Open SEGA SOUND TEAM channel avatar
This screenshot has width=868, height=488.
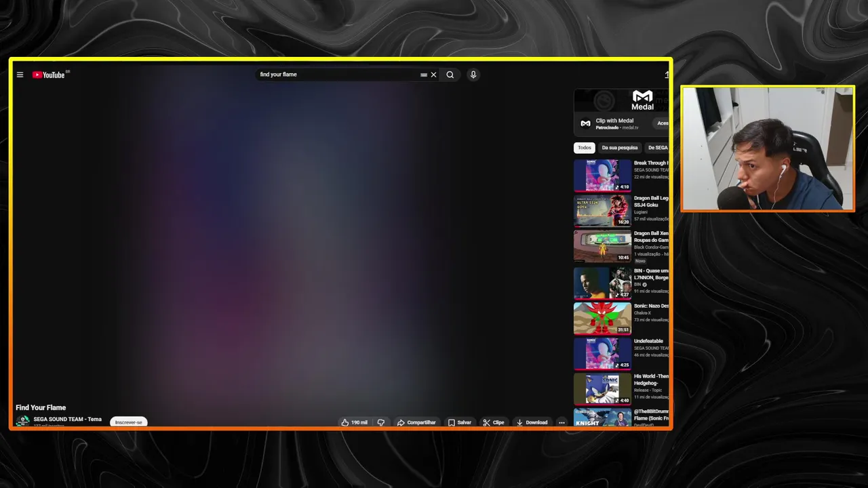point(22,421)
